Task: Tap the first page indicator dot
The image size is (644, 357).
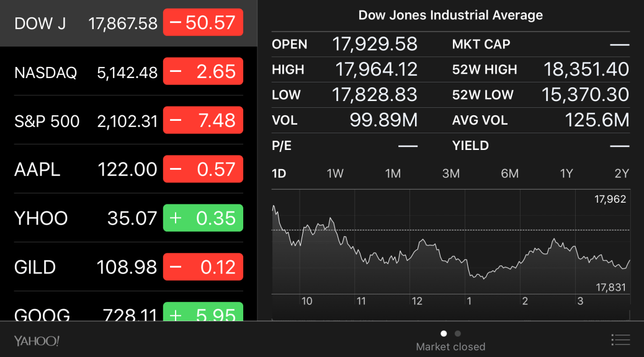Action: (444, 333)
